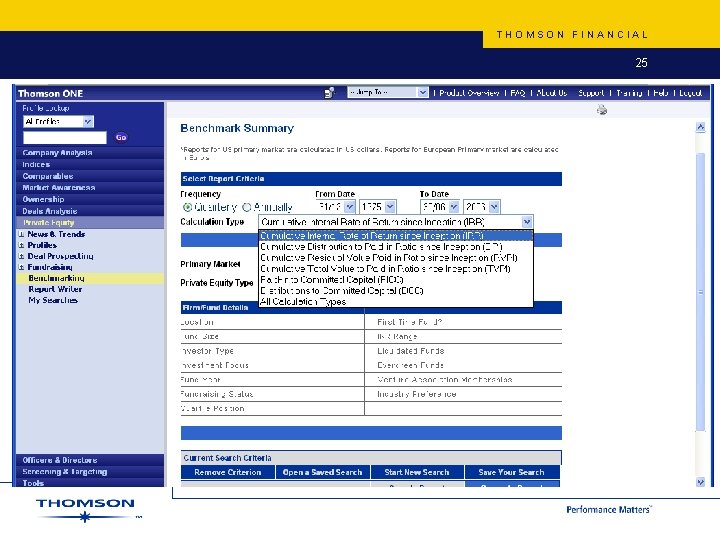The width and height of the screenshot is (720, 540).
Task: Click Open a Saved Search button
Action: [322, 472]
